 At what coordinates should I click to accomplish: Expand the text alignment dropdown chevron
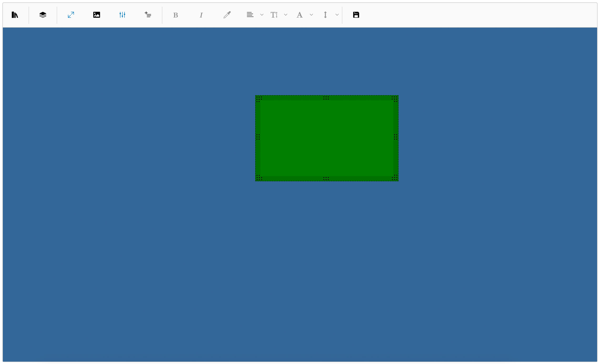(262, 15)
